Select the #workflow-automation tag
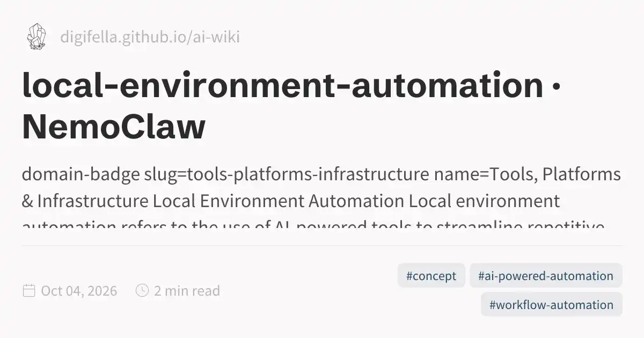The image size is (644, 338). pos(551,305)
